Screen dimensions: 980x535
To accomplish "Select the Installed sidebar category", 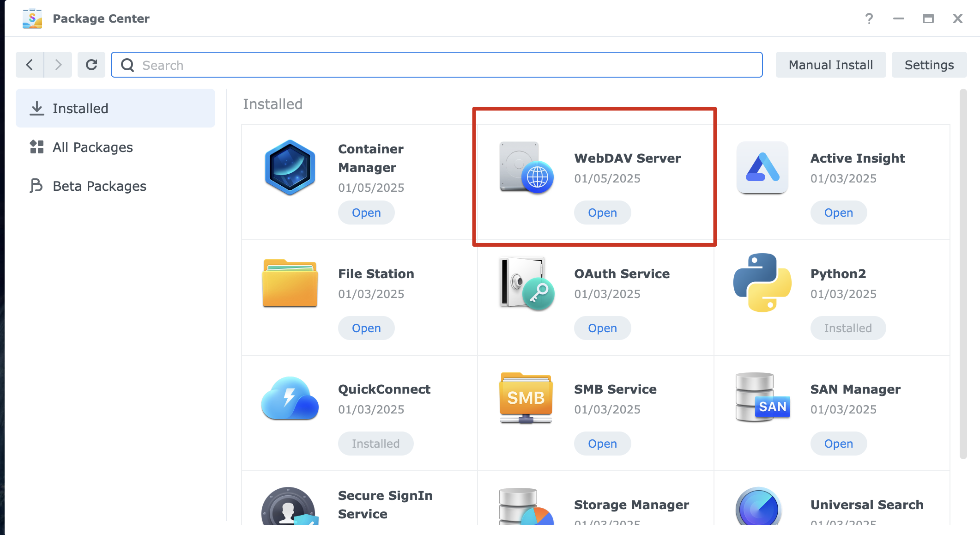I will tap(115, 108).
